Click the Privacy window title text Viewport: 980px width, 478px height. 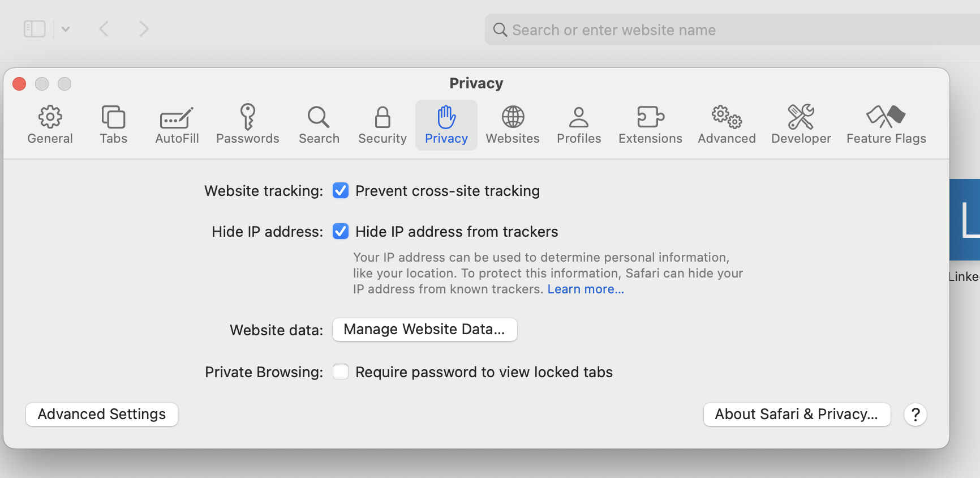[x=476, y=83]
